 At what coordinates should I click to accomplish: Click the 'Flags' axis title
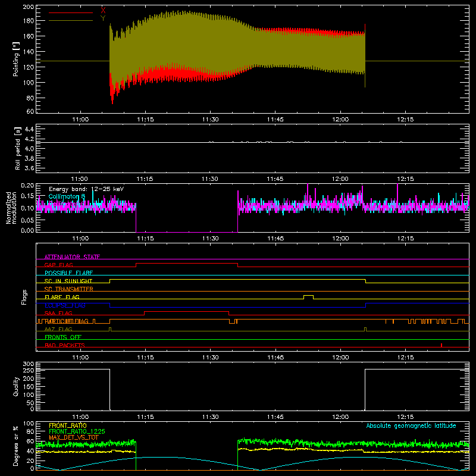point(24,297)
